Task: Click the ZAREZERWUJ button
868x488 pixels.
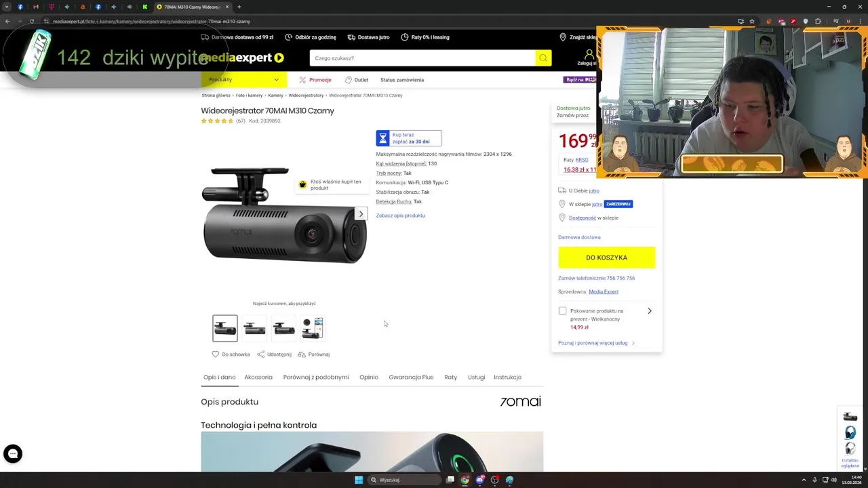Action: point(618,204)
